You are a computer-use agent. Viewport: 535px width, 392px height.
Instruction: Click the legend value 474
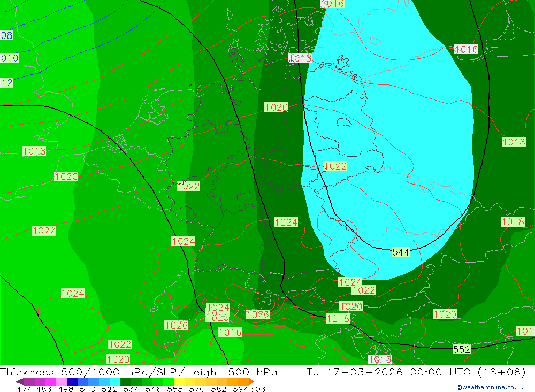point(24,389)
